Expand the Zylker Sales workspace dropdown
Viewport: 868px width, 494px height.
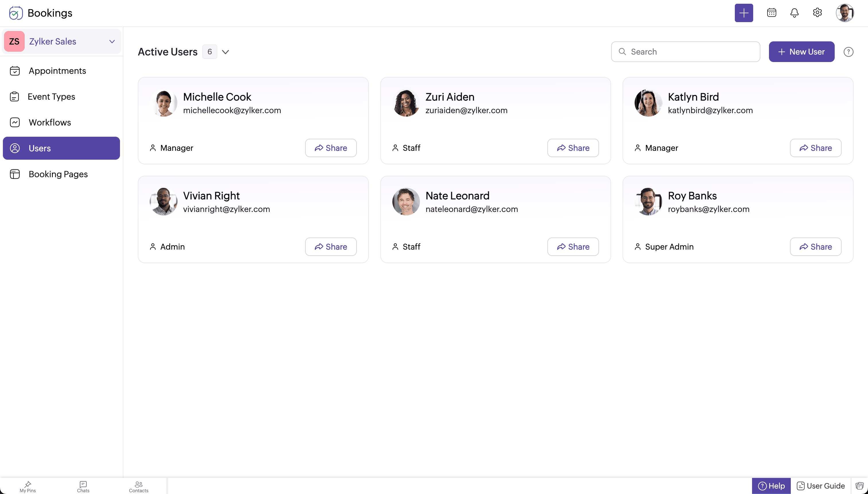pos(112,41)
